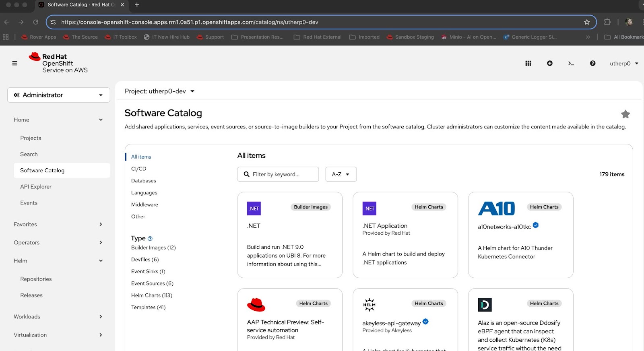Filter by Helm Charts (113) type
Image resolution: width=644 pixels, height=351 pixels.
(x=151, y=295)
